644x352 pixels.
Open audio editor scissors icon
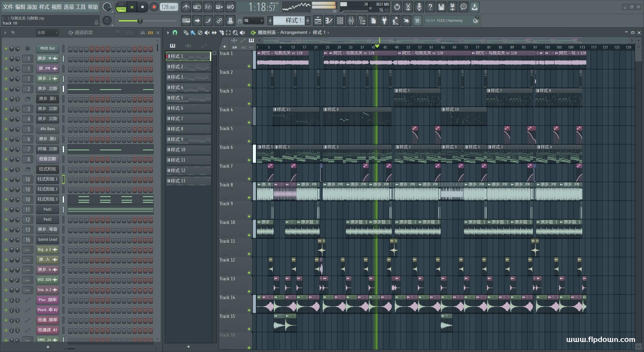(408, 7)
